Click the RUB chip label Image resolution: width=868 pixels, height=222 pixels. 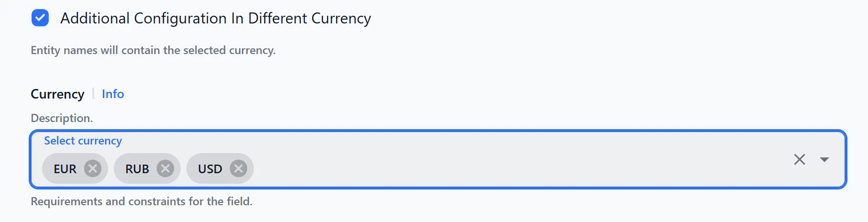point(137,169)
